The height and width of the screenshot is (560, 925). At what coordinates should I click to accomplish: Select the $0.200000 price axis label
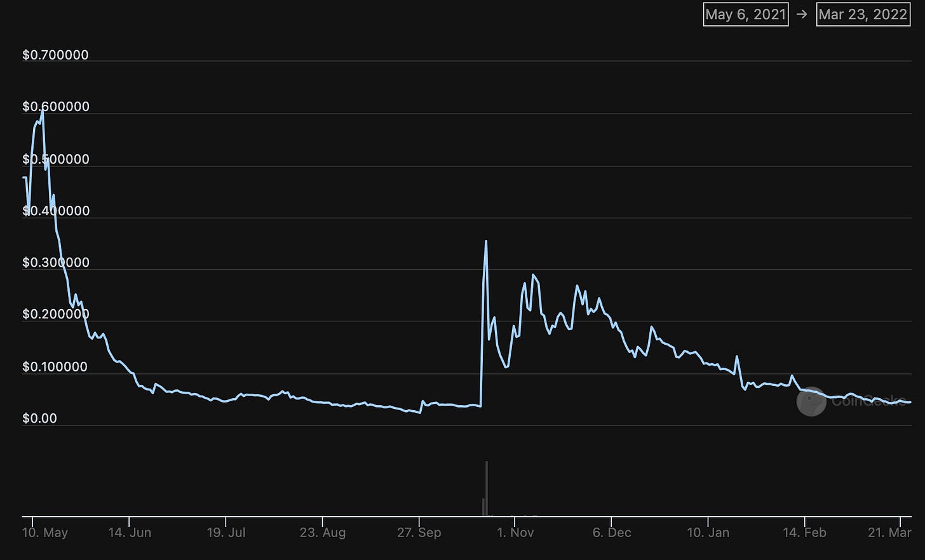[x=55, y=314]
